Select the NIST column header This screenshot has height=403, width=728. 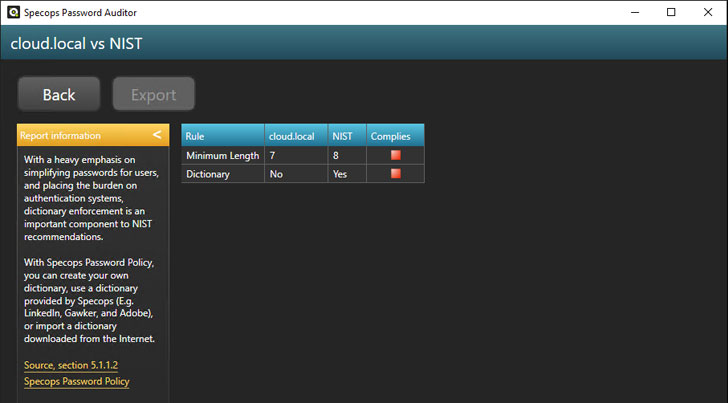click(x=346, y=135)
